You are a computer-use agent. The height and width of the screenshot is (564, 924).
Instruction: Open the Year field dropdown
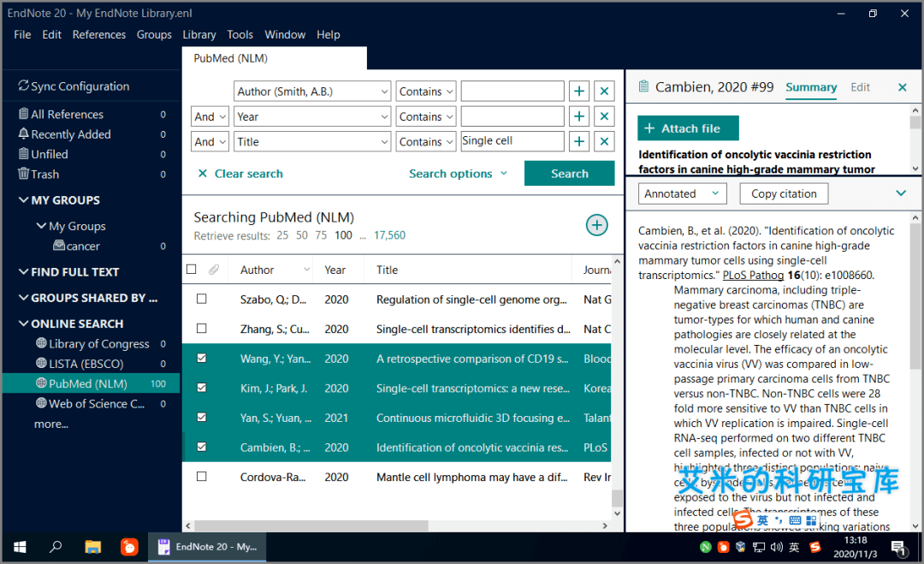312,116
